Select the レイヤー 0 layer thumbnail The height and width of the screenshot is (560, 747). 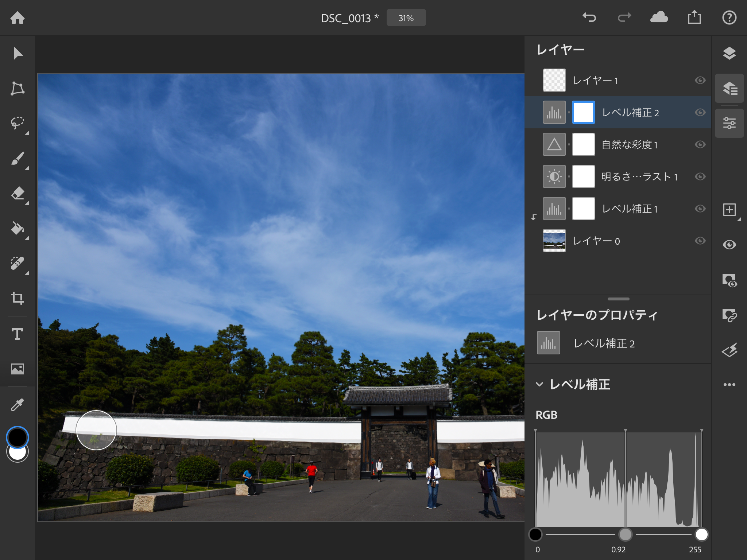pos(554,241)
